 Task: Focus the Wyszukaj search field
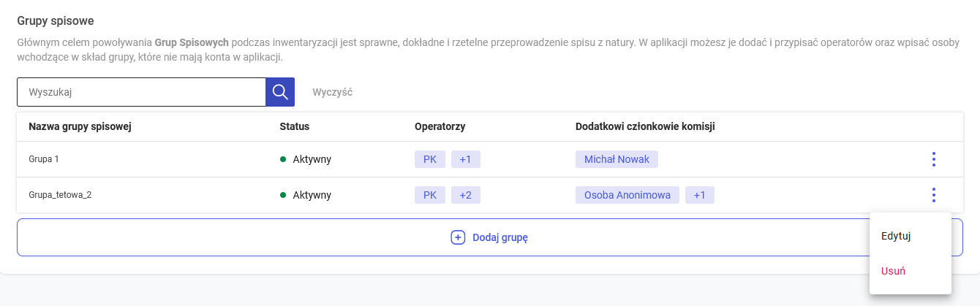pyautogui.click(x=141, y=92)
